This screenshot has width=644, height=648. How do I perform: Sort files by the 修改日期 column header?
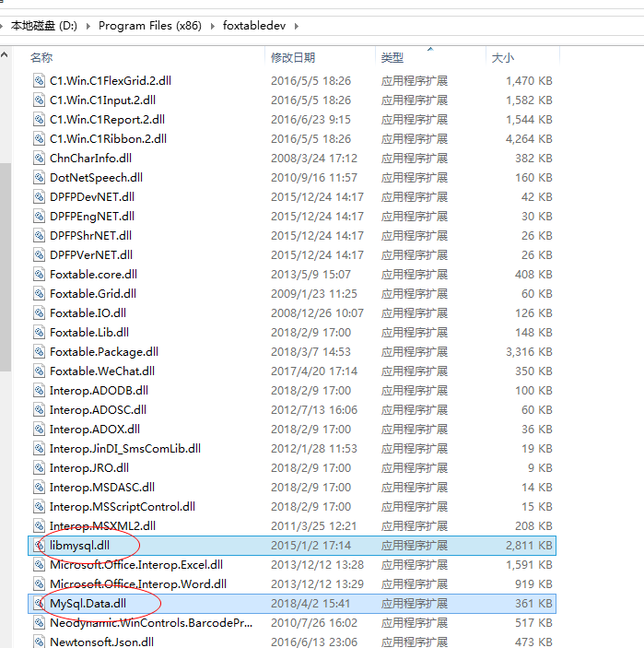click(293, 57)
